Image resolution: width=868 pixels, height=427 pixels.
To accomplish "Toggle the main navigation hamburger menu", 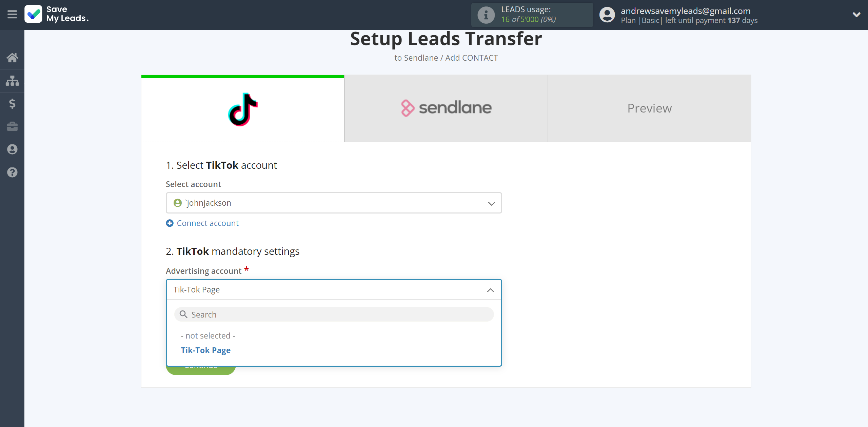I will (x=12, y=14).
